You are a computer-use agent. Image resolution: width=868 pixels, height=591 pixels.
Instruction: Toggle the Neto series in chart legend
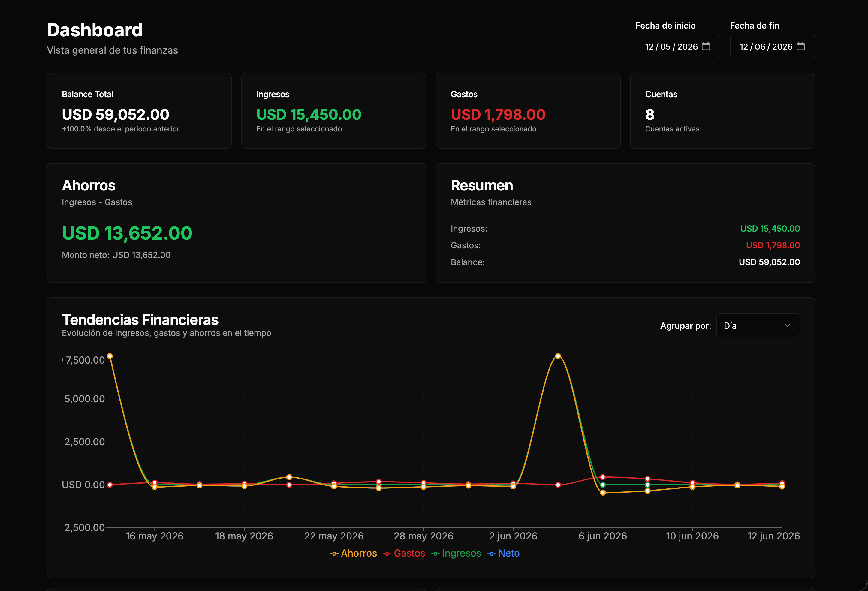[503, 553]
